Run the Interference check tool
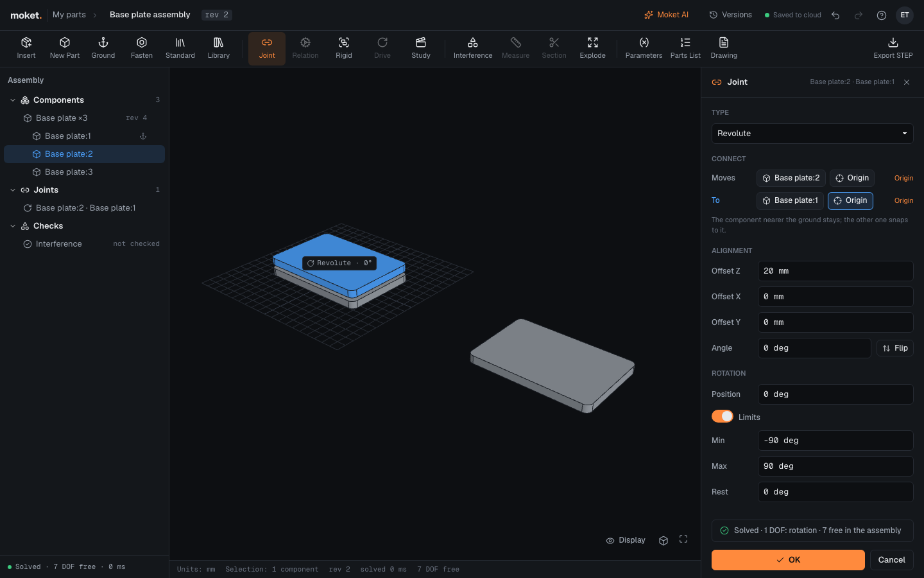 coord(473,48)
